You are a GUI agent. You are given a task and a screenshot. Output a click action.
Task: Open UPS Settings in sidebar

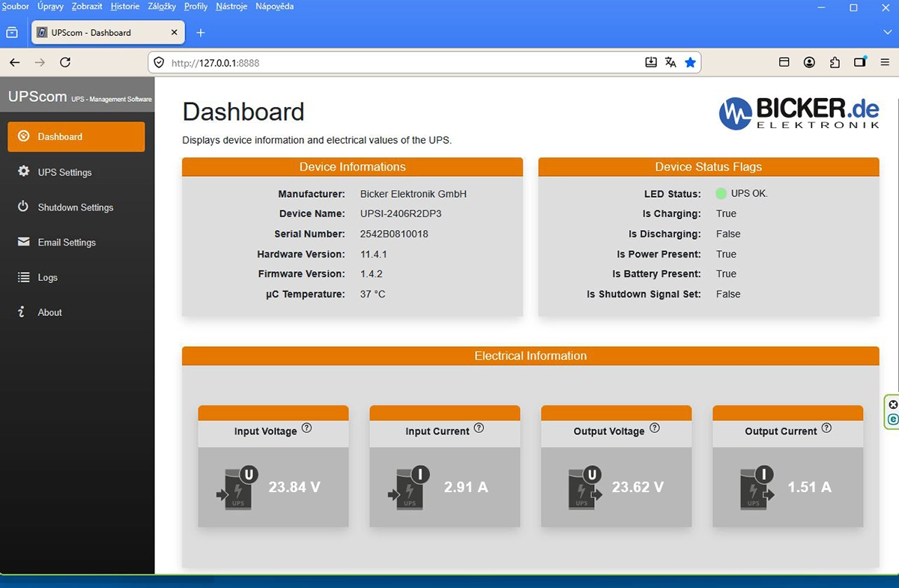click(76, 172)
